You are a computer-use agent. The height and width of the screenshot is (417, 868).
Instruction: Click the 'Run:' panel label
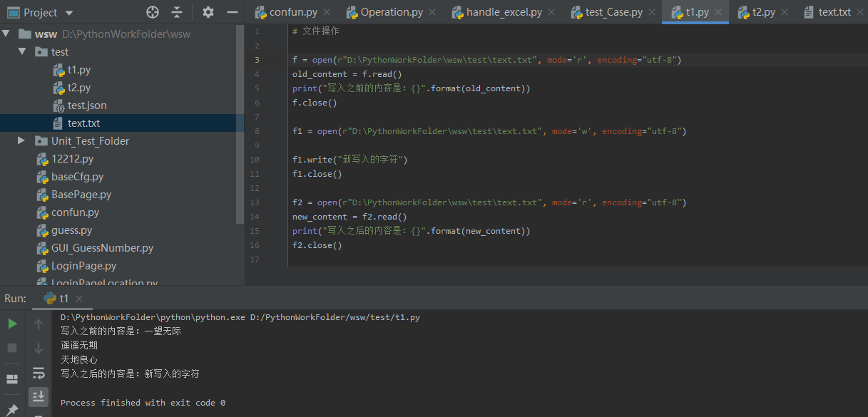(x=15, y=299)
